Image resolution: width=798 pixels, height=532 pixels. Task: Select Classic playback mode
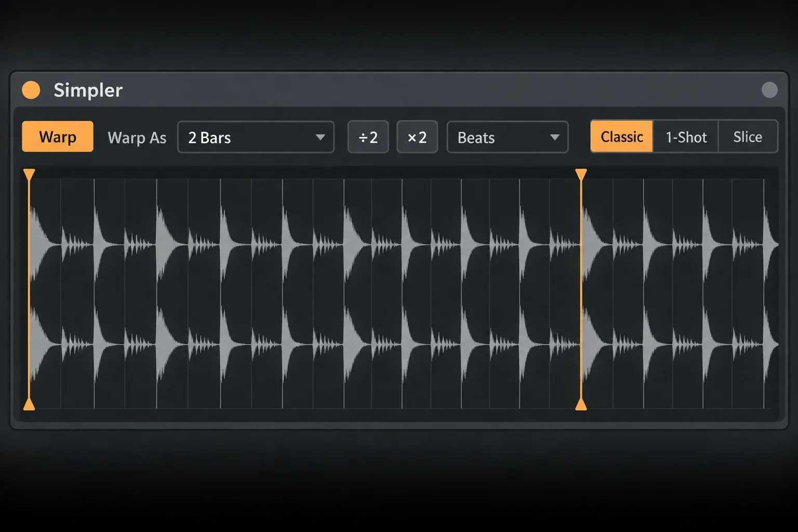pos(622,137)
